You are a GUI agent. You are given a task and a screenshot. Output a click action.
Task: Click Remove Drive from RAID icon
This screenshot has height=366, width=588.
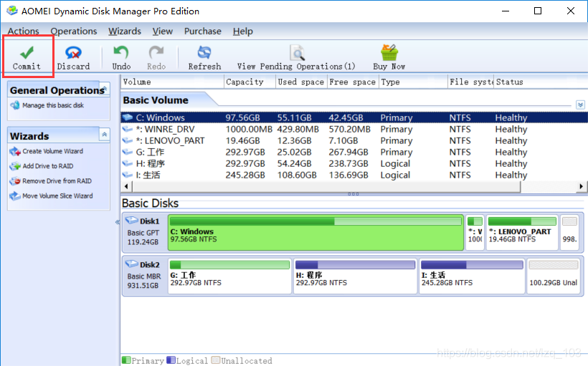coord(15,181)
